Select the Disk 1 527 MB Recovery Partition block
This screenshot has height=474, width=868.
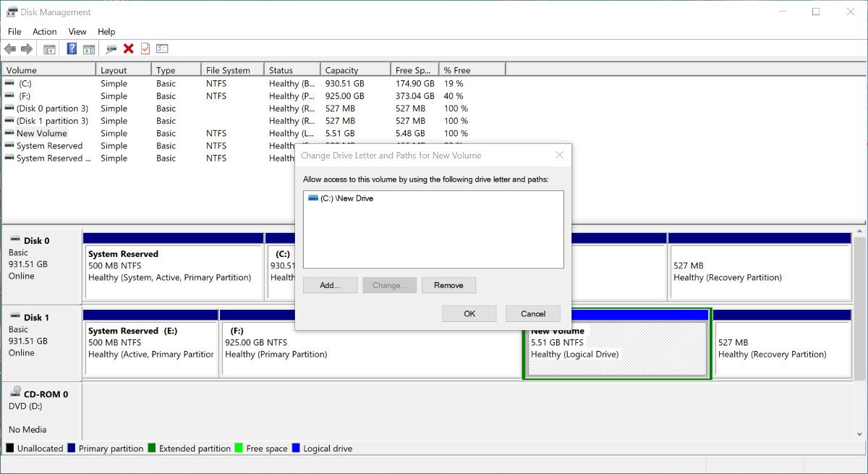point(782,343)
